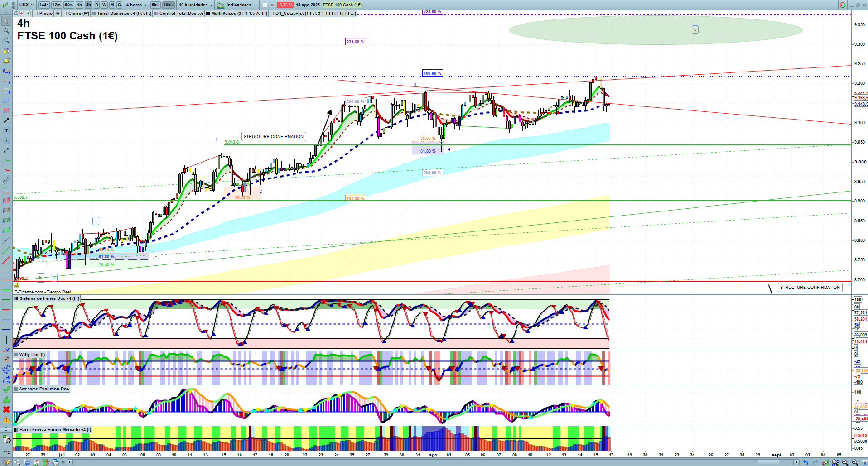
Task: Pick the black trend line tool
Action: pyautogui.click(x=6, y=240)
